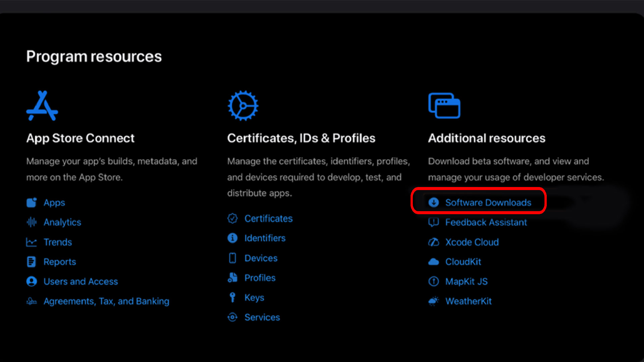This screenshot has width=644, height=362.
Task: Click the Additional resources heading
Action: (x=487, y=138)
